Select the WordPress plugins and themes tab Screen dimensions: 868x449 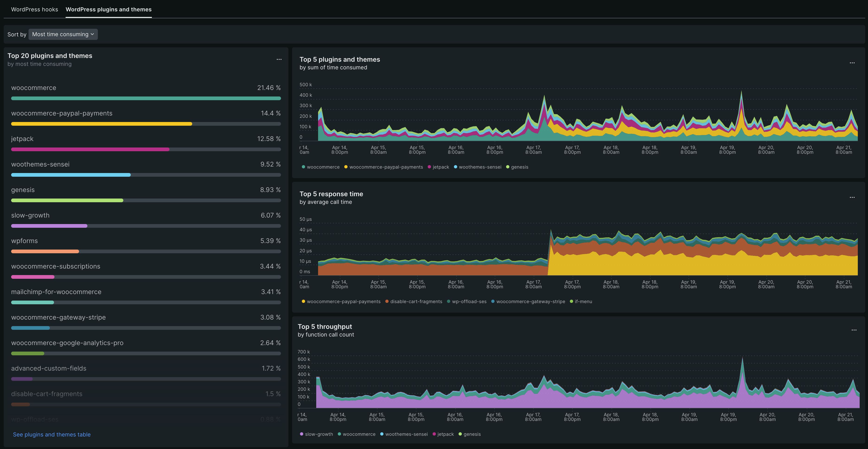tap(108, 9)
